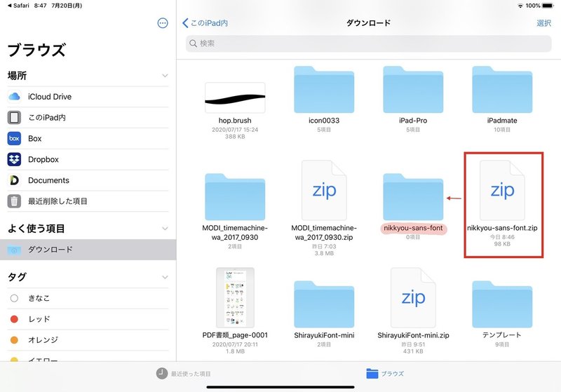Tap the nikkyou-sans-font.zip file icon
Image resolution: width=561 pixels, height=392 pixels.
[x=502, y=190]
